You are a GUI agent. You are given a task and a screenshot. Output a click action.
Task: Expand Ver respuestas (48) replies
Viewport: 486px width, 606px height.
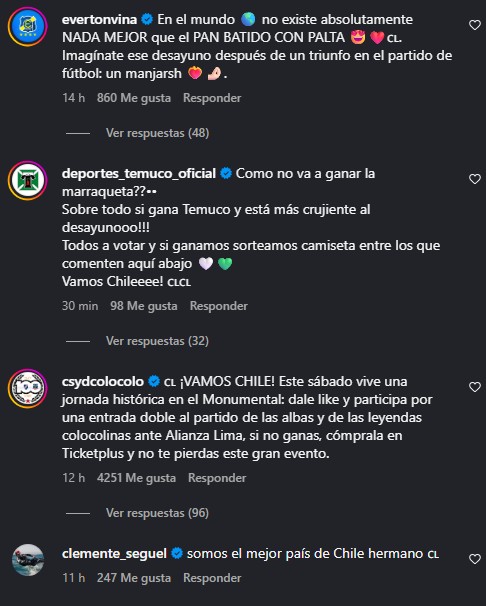coord(157,133)
